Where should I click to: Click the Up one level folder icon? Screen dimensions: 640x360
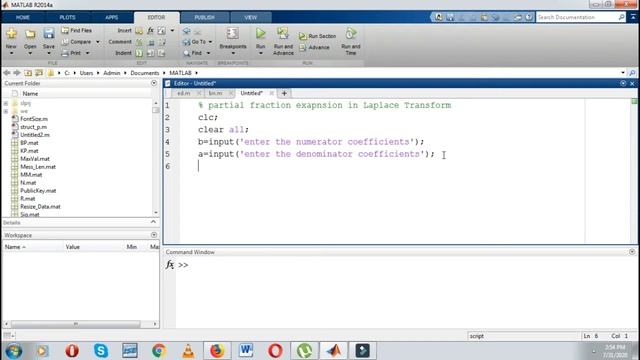pyautogui.click(x=28, y=73)
